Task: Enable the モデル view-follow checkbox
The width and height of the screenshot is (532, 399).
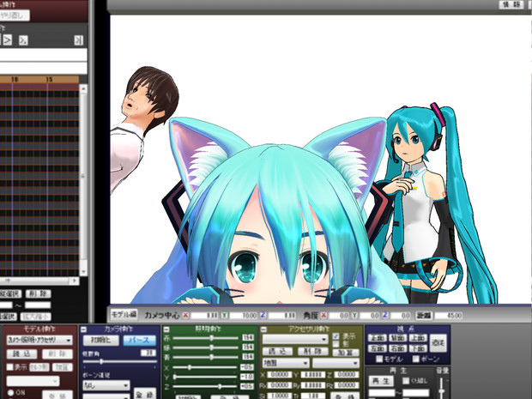Action: coord(379,359)
